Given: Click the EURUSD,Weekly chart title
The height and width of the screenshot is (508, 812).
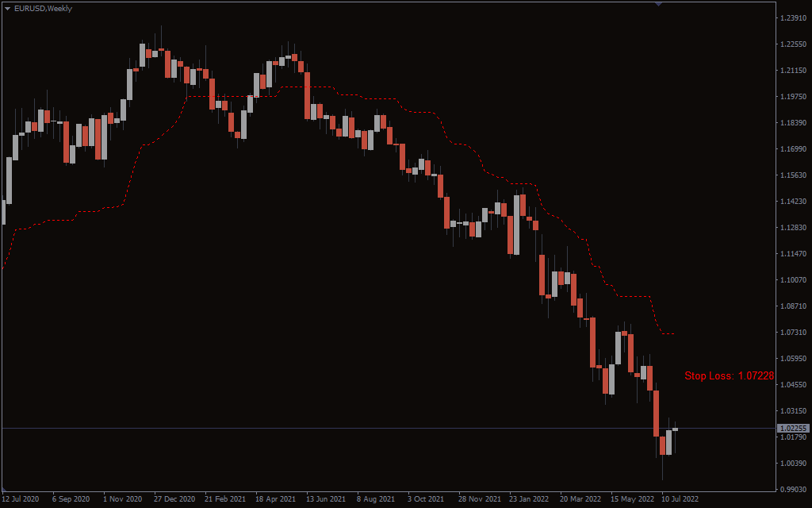Looking at the screenshot, I should point(43,9).
